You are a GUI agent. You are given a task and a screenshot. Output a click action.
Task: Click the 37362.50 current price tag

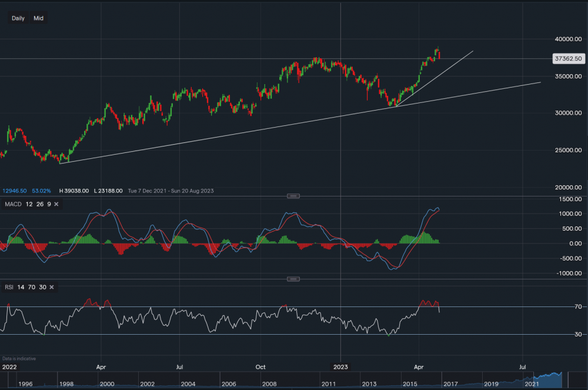click(x=568, y=59)
